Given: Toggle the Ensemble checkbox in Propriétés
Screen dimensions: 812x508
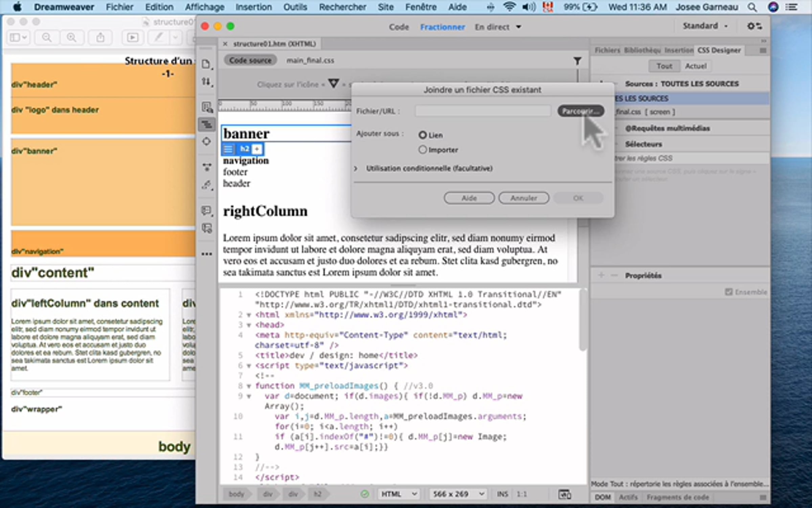Looking at the screenshot, I should pyautogui.click(x=728, y=292).
